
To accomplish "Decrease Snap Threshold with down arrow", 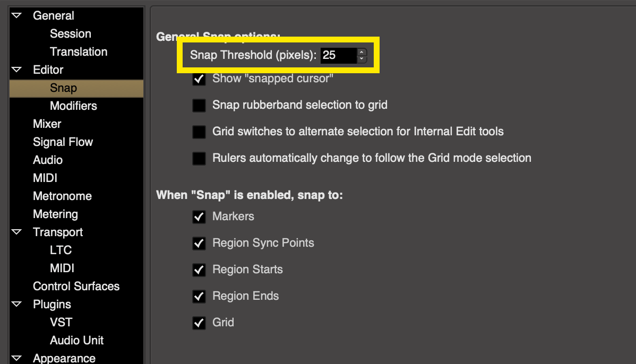I will (362, 58).
